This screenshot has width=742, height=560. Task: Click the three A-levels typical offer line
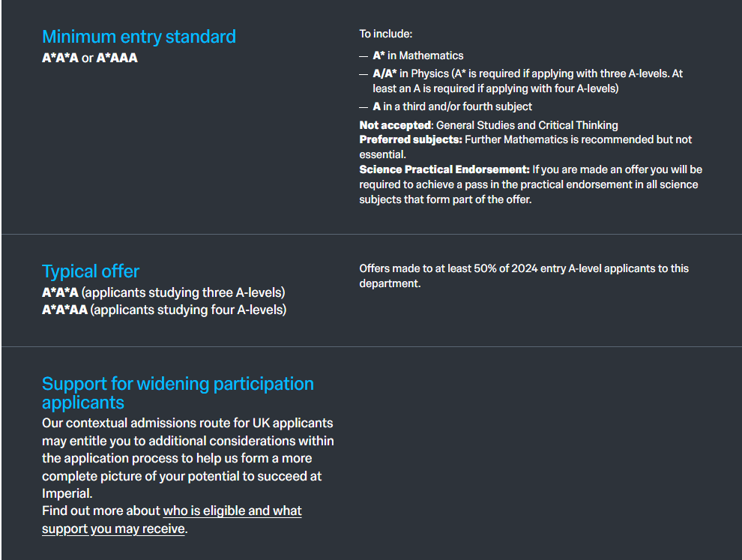point(163,292)
